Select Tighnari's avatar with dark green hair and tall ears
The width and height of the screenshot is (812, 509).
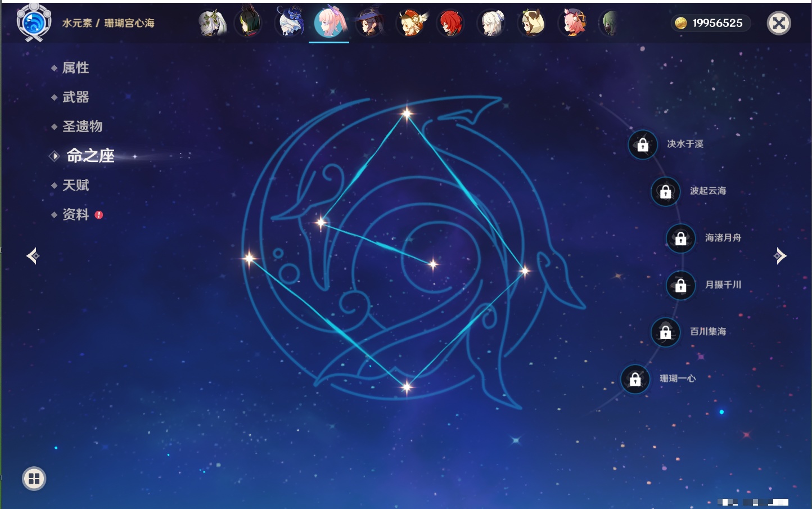coord(249,22)
